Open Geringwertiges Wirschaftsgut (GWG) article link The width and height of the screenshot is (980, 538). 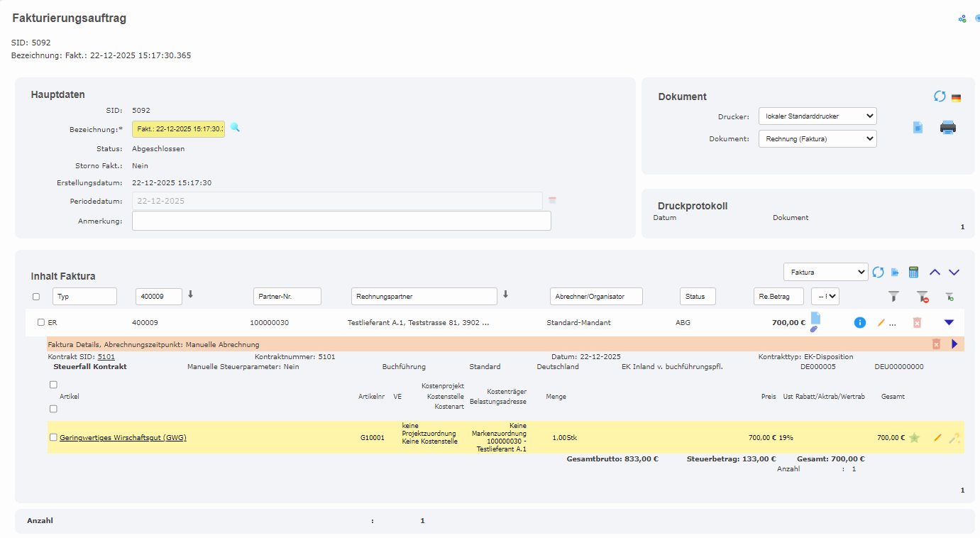123,438
